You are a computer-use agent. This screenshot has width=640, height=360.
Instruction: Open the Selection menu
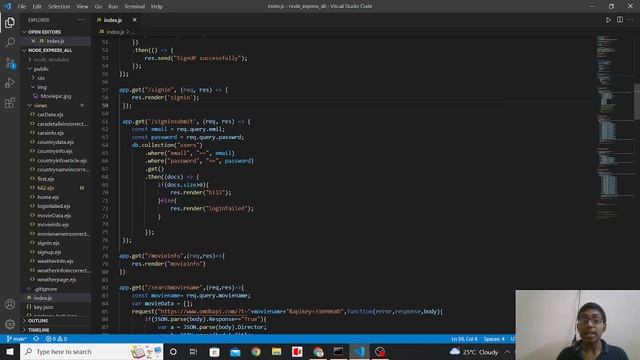point(59,7)
